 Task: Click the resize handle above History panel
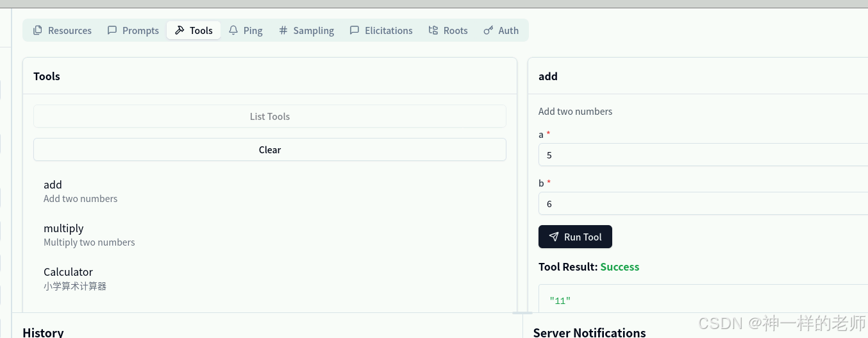coord(522,313)
